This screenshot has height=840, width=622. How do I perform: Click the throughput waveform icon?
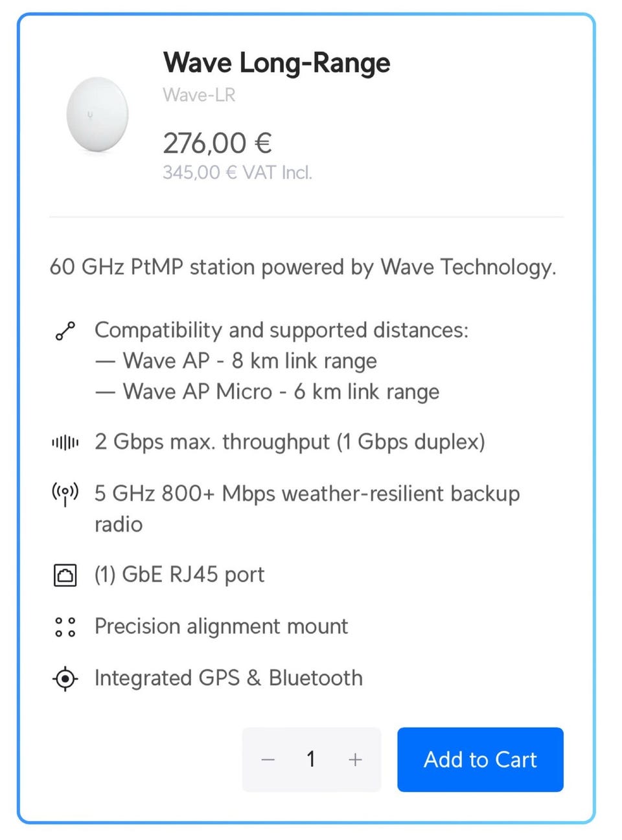click(65, 443)
